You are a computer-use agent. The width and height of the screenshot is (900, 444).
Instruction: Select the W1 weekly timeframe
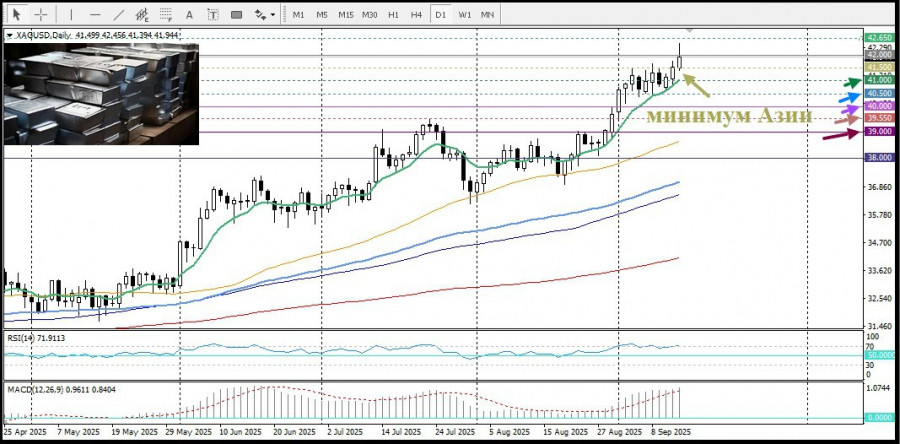click(x=465, y=15)
